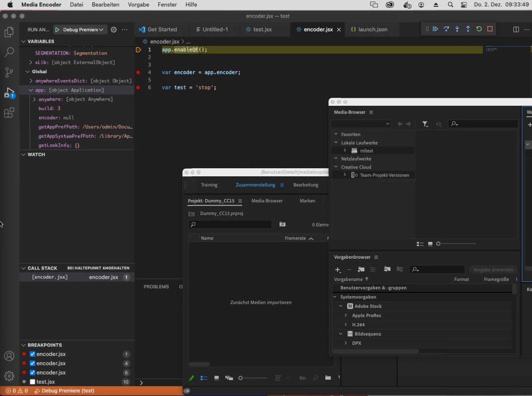Viewport: 532px width, 396px height.
Task: Click Debug Premiere (test) in status bar
Action: pyautogui.click(x=64, y=391)
